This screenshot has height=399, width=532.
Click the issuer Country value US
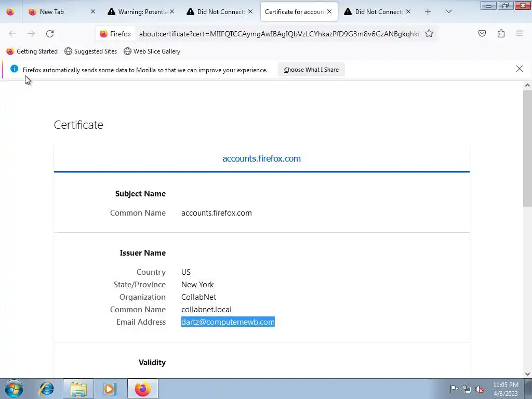click(186, 272)
